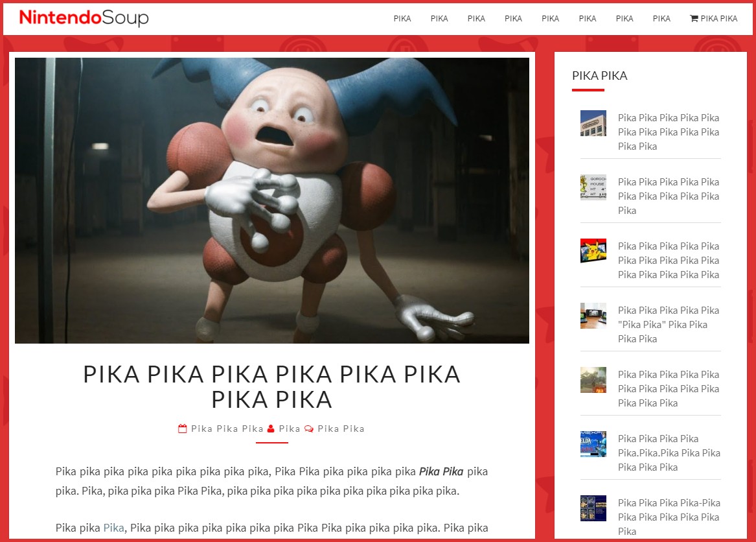This screenshot has width=756, height=542.
Task: Open sidebar thumbnail of limited edition game boxes
Action: click(593, 508)
